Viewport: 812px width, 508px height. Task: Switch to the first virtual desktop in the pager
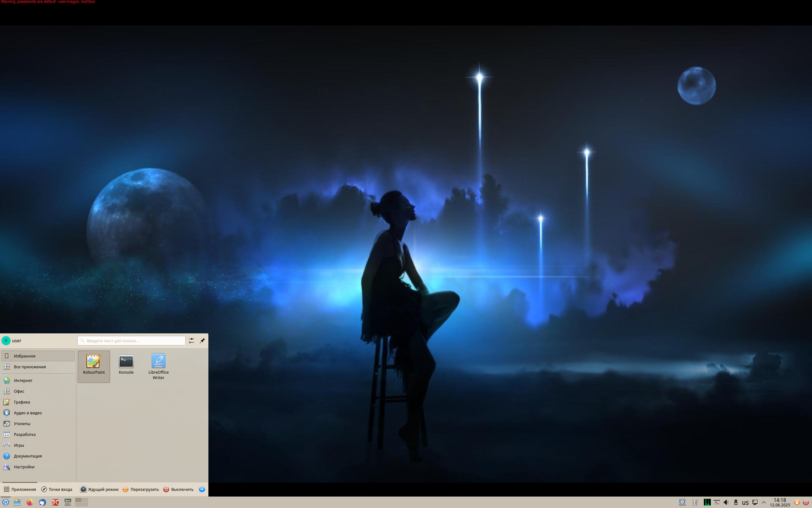(x=78, y=500)
